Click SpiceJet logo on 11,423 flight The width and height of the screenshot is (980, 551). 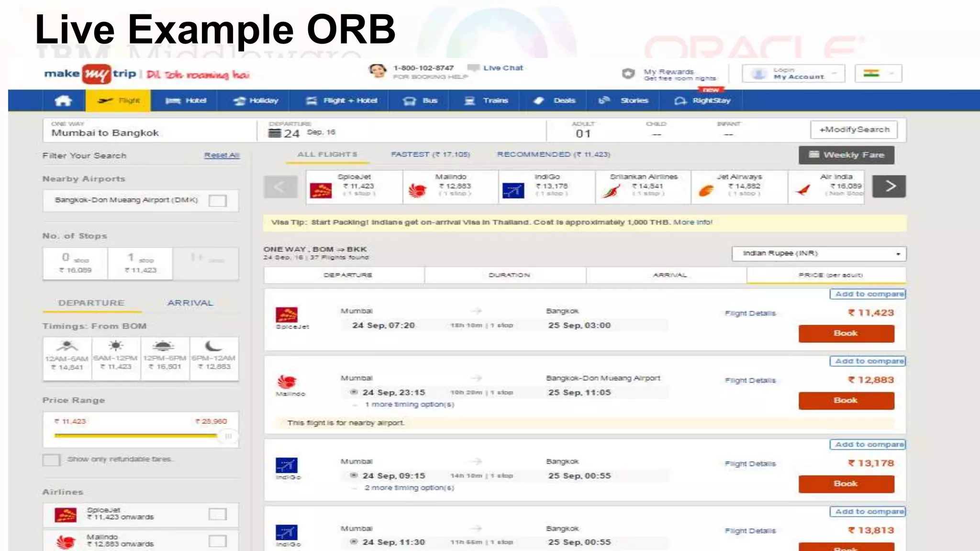(x=287, y=315)
